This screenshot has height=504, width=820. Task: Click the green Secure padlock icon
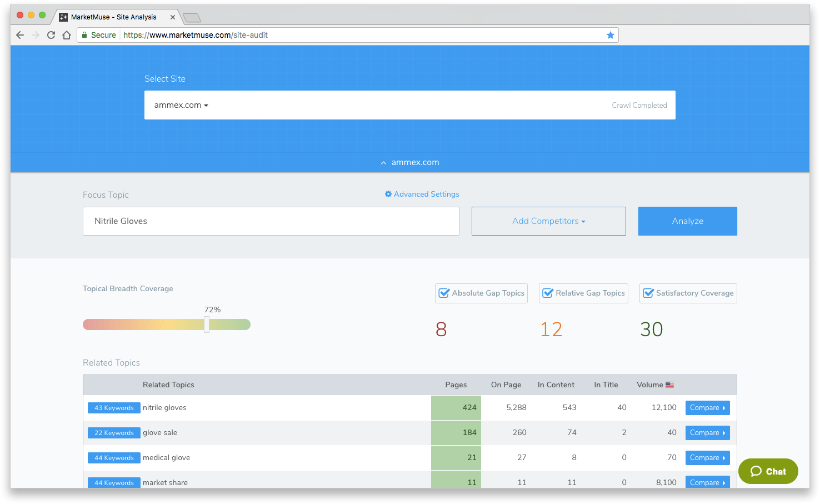(84, 35)
